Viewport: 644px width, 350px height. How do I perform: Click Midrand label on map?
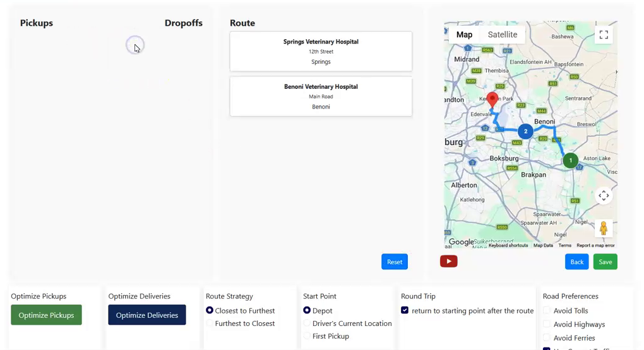tap(467, 59)
